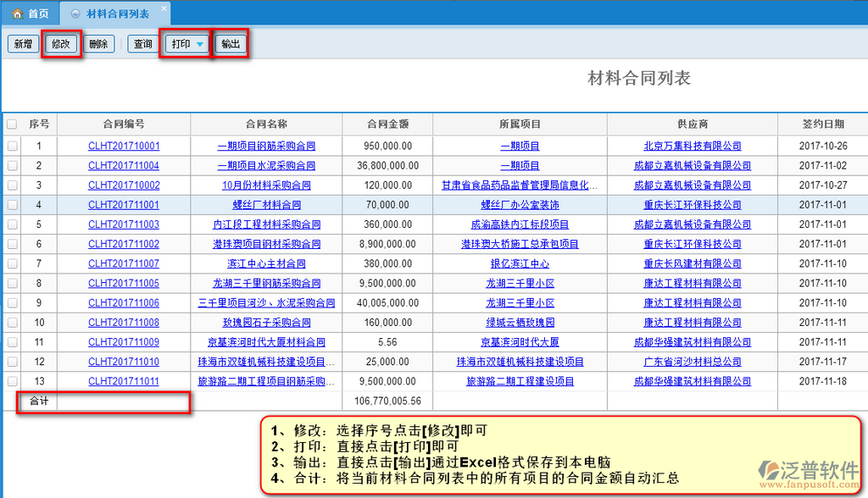The image size is (868, 498).
Task: Close the 材料合同列表 tab
Action: (164, 8)
